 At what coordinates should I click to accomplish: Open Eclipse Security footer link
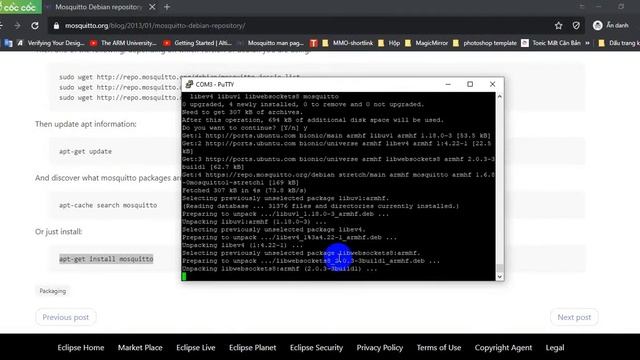click(x=316, y=347)
